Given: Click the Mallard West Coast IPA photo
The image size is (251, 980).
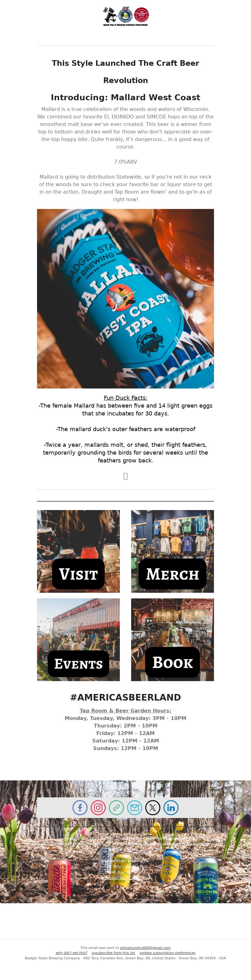Looking at the screenshot, I should 125,299.
